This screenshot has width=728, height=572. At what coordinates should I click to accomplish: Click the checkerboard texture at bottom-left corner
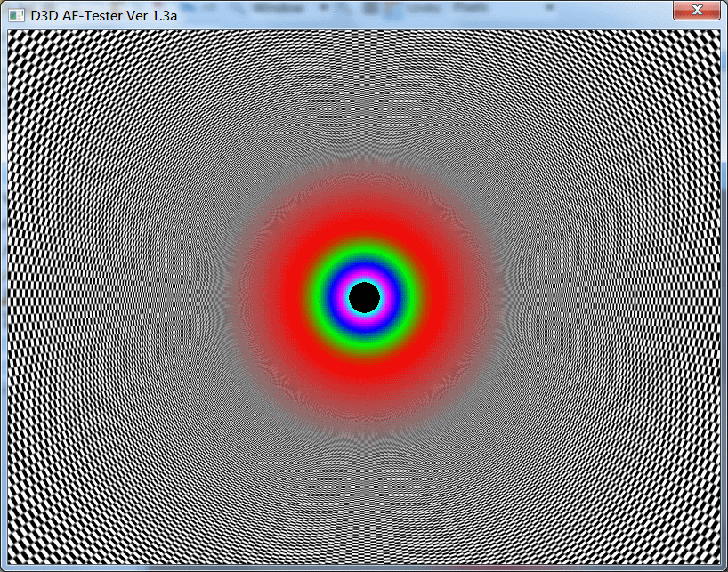pos(27,547)
